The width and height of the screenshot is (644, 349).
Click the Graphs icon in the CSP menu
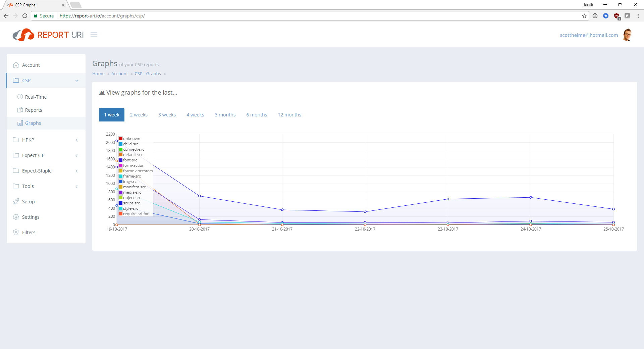point(20,123)
